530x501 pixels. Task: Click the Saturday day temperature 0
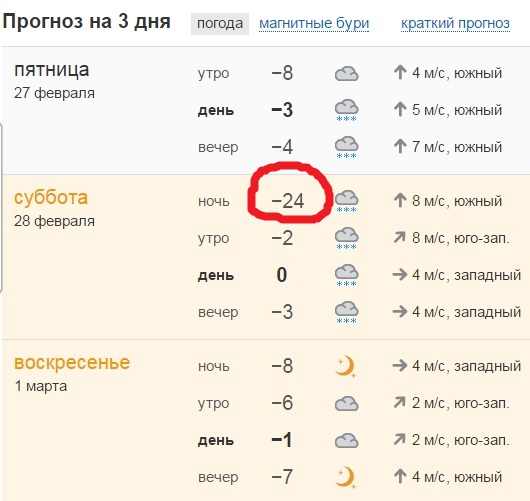pyautogui.click(x=282, y=275)
